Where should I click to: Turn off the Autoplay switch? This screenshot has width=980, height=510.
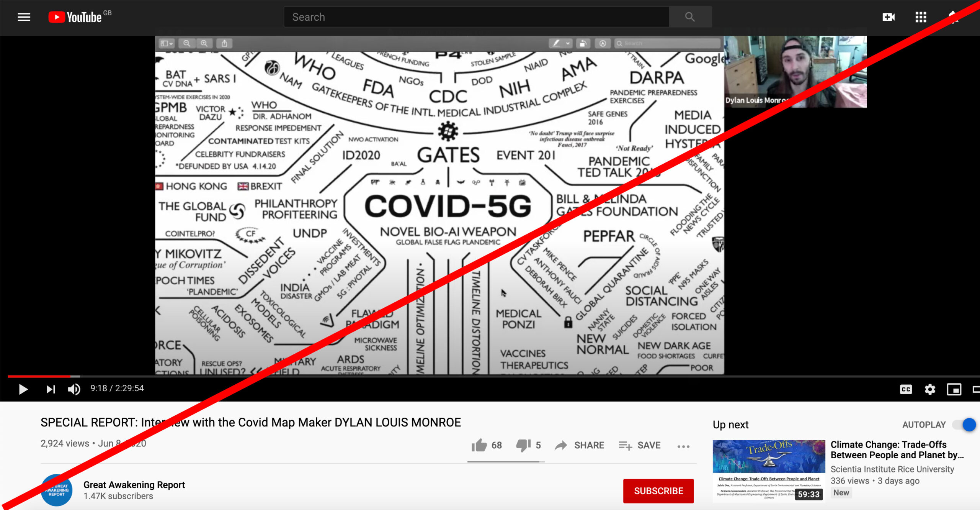pyautogui.click(x=964, y=425)
